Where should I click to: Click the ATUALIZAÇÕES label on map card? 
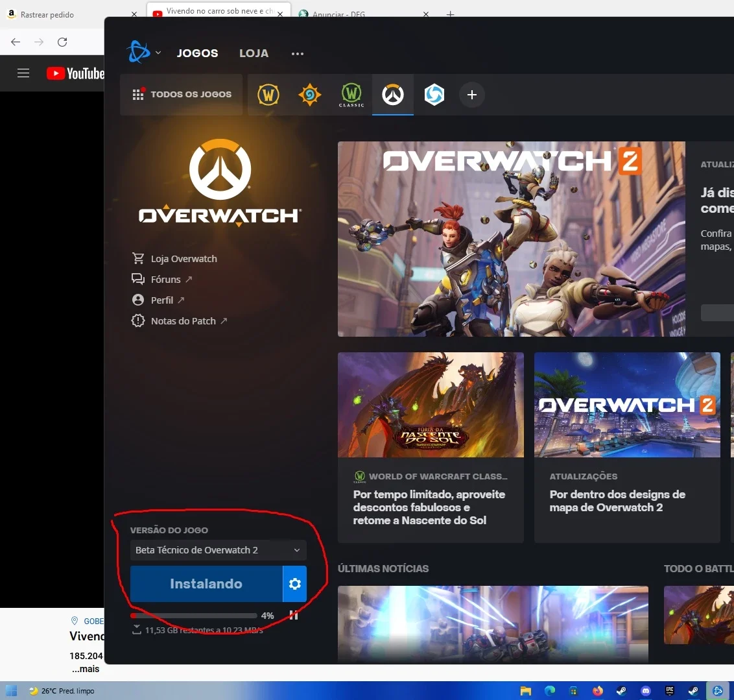coord(584,477)
